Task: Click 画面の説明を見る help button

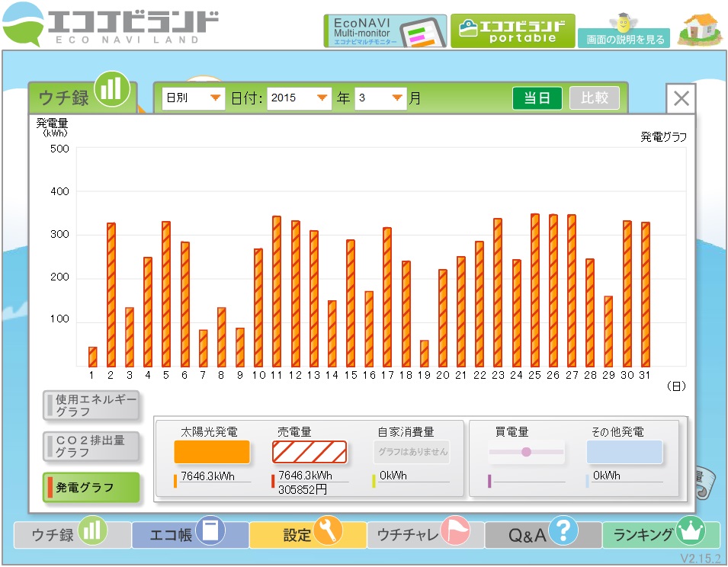Action: (624, 39)
